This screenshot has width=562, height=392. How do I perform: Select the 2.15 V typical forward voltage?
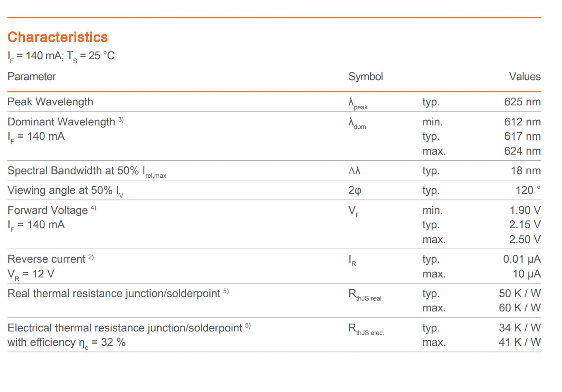525,225
